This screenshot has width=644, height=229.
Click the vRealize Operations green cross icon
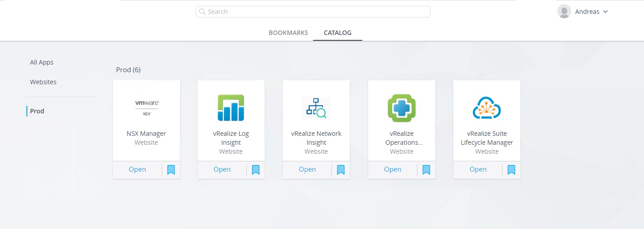point(401,108)
